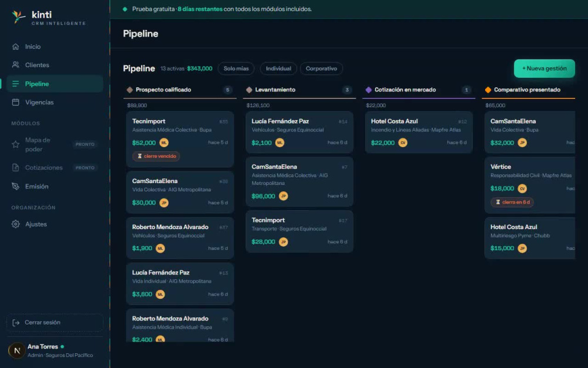588x368 pixels.
Task: Toggle the Solo mías filter
Action: pos(236,68)
